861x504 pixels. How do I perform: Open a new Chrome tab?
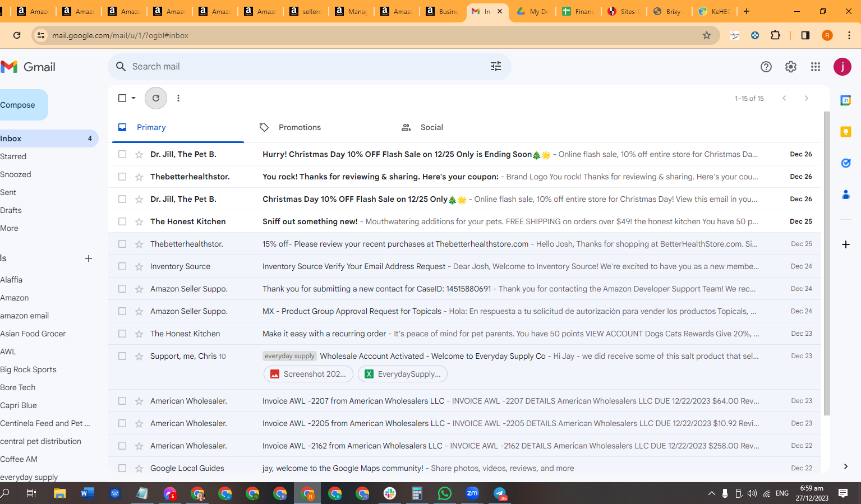click(747, 11)
